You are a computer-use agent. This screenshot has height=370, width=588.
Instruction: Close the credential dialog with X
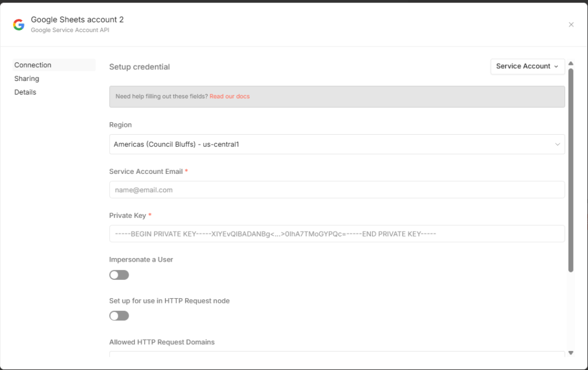click(x=571, y=25)
